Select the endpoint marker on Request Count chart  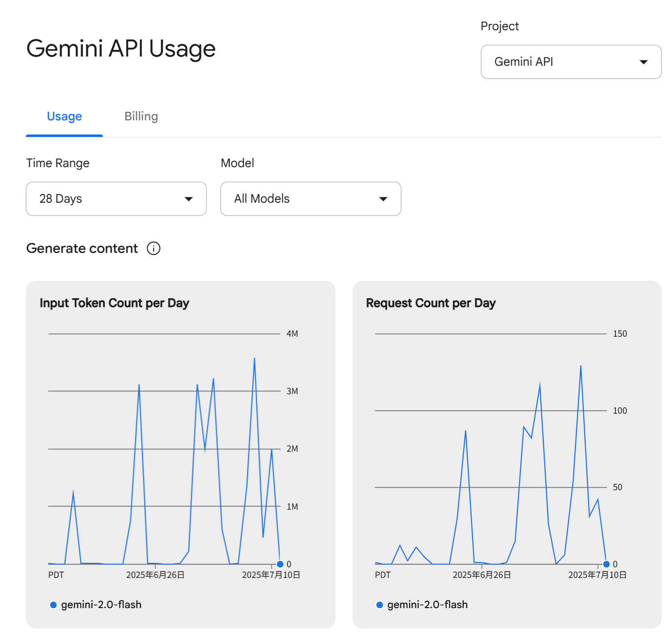pyautogui.click(x=606, y=564)
